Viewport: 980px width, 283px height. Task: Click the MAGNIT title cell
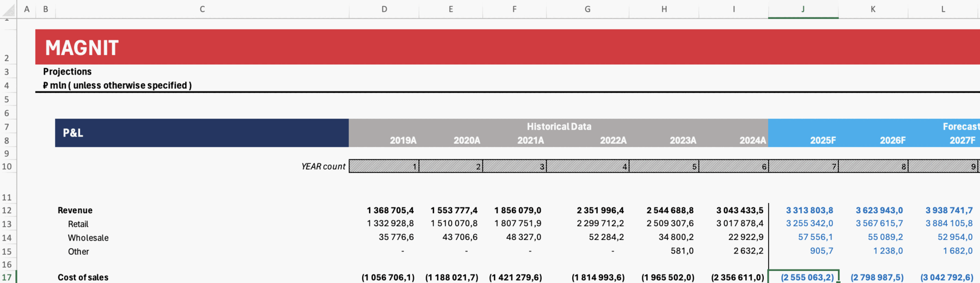tap(82, 48)
